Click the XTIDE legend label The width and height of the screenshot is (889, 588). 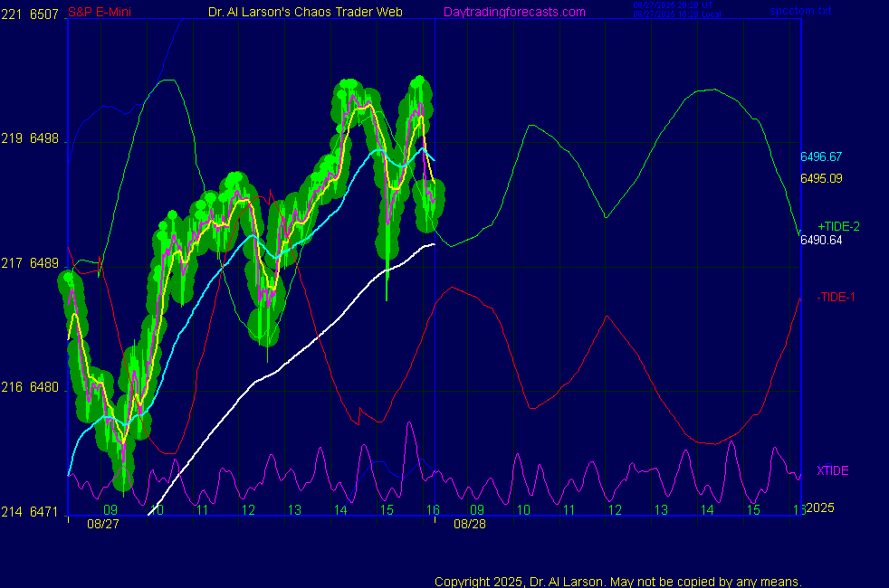click(832, 470)
